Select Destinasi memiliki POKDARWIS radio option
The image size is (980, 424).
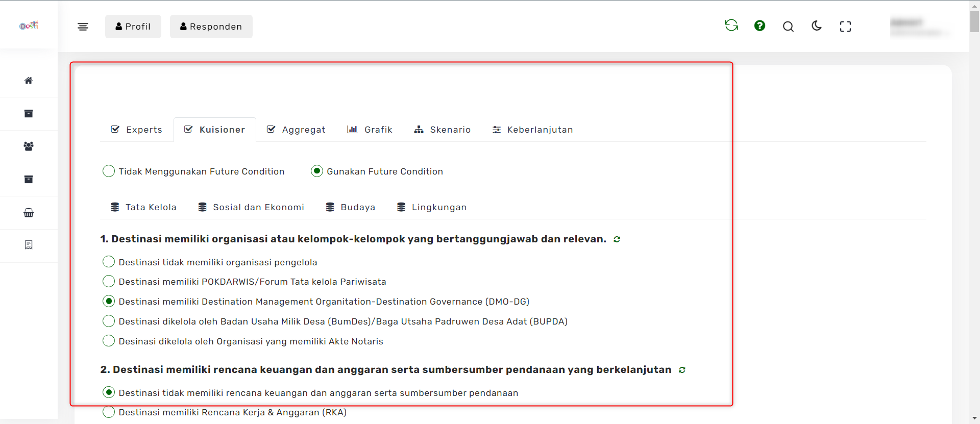[x=109, y=281]
